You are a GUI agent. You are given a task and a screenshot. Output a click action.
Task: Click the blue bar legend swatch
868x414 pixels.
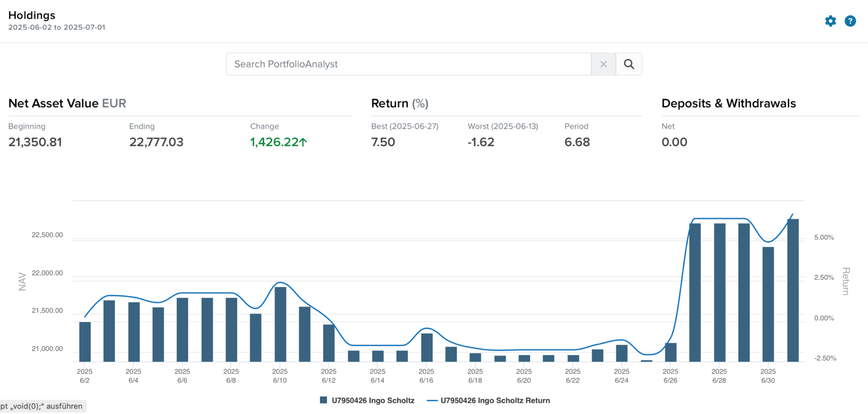[x=323, y=400]
